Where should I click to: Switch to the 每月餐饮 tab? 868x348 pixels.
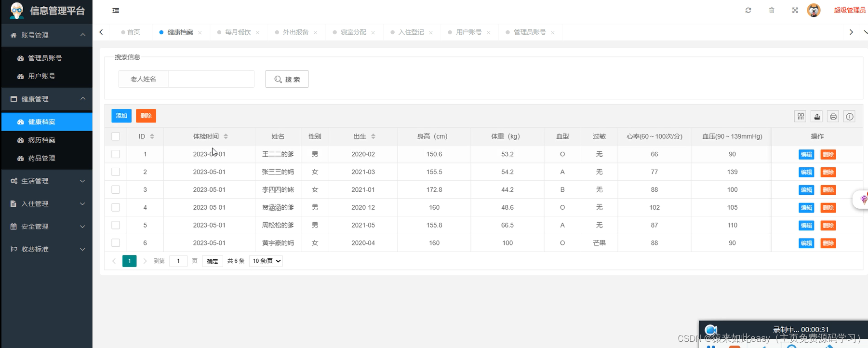(238, 32)
